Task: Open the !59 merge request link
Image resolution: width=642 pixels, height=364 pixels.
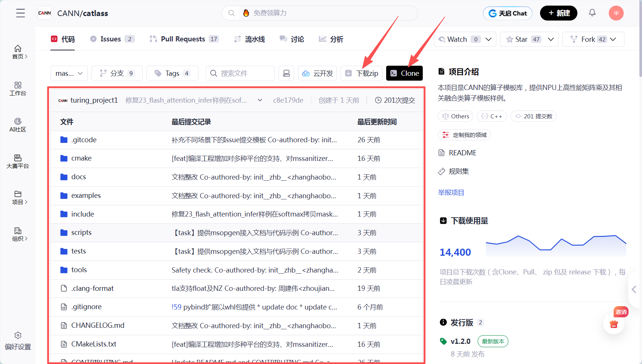Action: (x=176, y=307)
